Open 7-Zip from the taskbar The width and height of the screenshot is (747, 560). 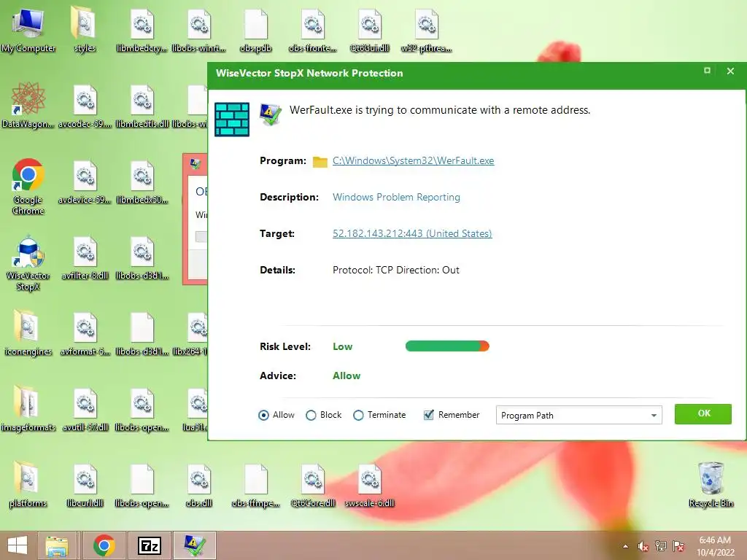click(x=149, y=545)
